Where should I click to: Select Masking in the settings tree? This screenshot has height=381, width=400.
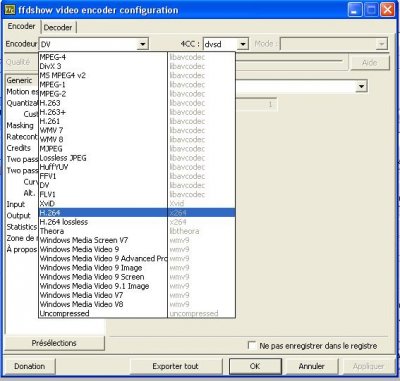coord(20,125)
